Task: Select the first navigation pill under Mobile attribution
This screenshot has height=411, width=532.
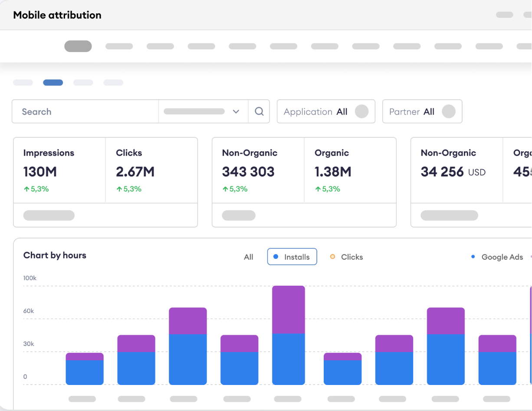Action: 78,46
